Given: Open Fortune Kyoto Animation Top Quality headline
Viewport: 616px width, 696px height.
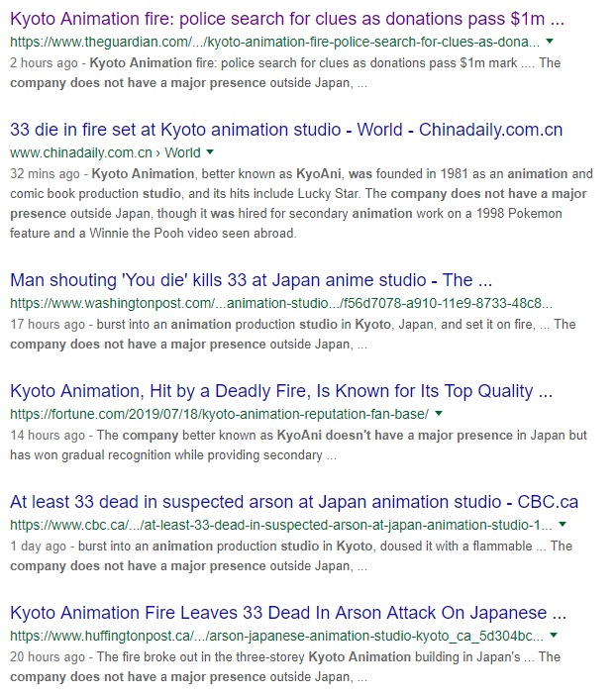Looking at the screenshot, I should click(281, 391).
